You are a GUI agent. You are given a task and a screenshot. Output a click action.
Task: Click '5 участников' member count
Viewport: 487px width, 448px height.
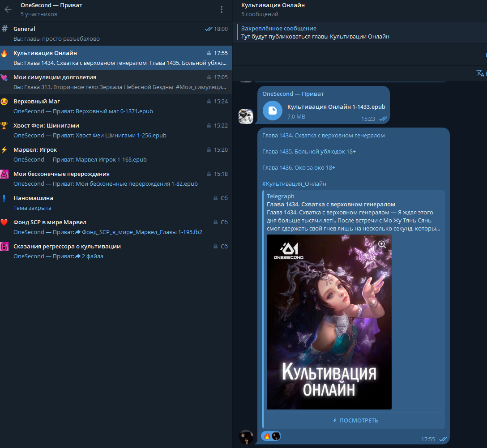(39, 14)
